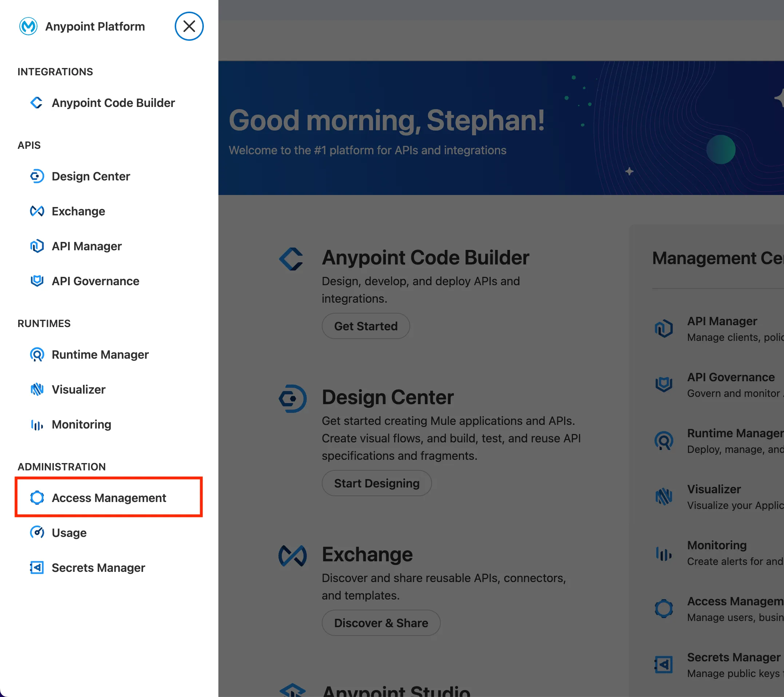Open Usage in the Administration section
The width and height of the screenshot is (784, 697).
point(69,533)
